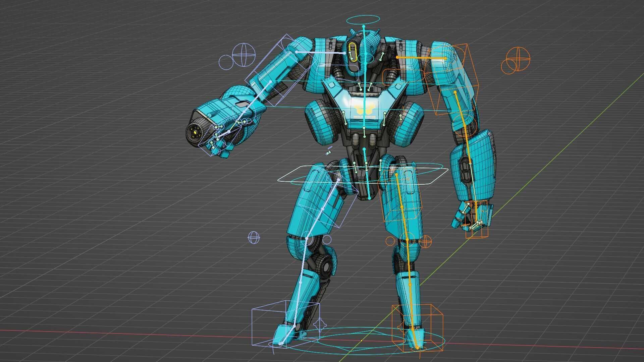Click the large orange sphere control beside shoulder
Image resolution: width=644 pixels, height=362 pixels.
pyautogui.click(x=518, y=59)
